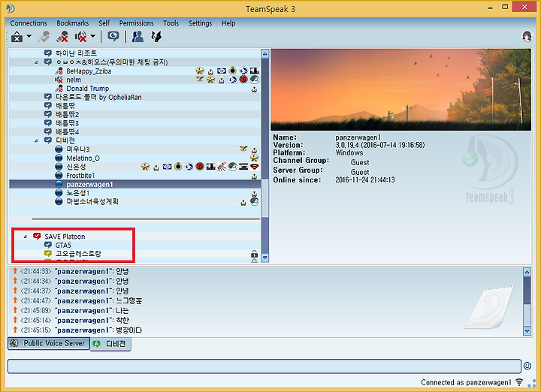The width and height of the screenshot is (541, 392).
Task: Select user Frostbite1
Action: pos(80,176)
